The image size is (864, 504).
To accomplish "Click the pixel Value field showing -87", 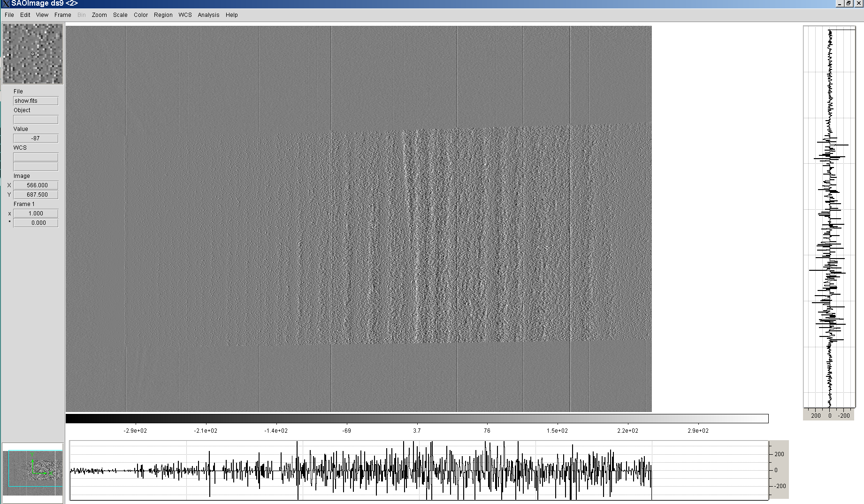I will (36, 138).
